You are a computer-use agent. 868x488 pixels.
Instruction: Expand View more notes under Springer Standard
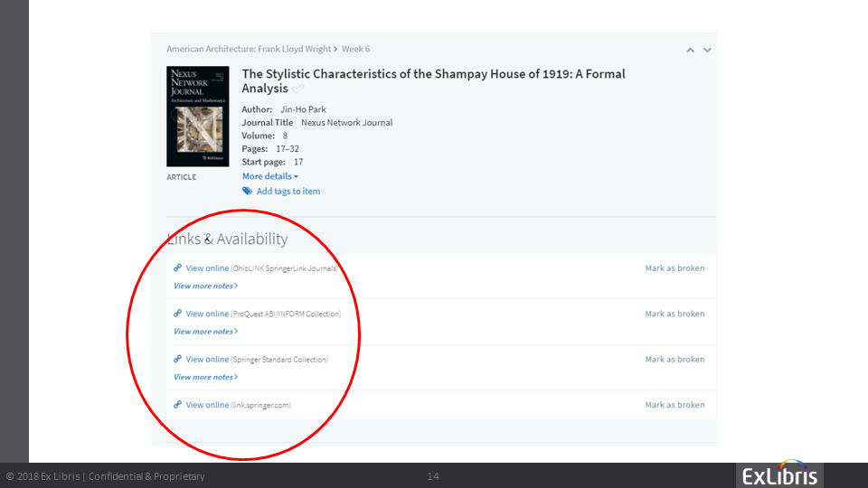click(205, 377)
